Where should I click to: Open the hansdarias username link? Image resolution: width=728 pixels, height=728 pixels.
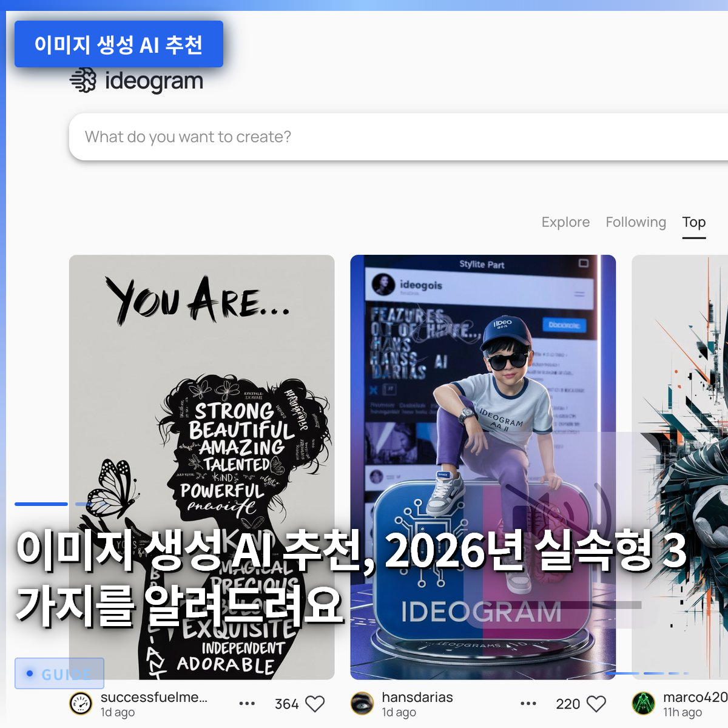[417, 697]
